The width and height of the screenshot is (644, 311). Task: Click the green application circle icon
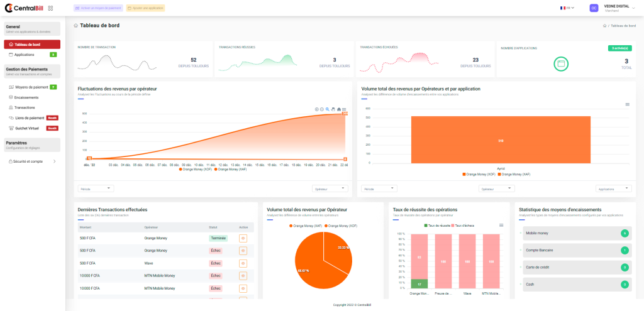pyautogui.click(x=560, y=64)
